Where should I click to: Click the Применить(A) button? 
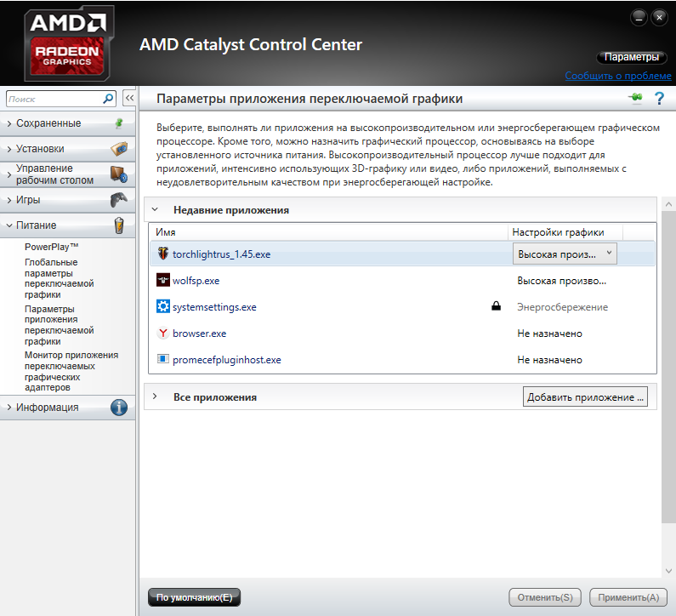pos(628,597)
